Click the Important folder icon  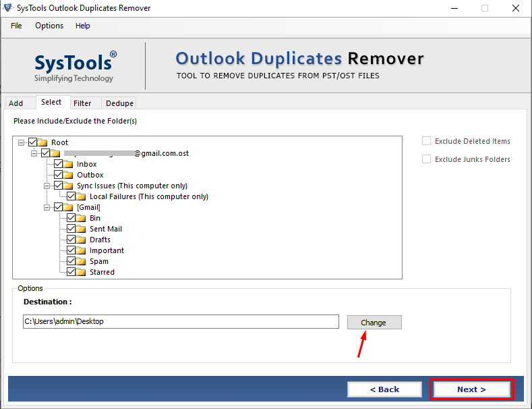(x=81, y=250)
